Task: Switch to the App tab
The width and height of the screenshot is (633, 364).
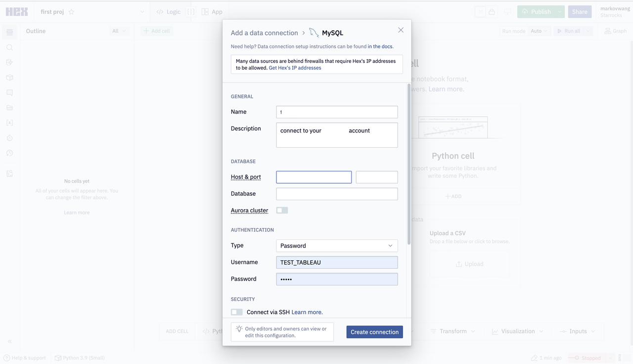Action: pos(212,12)
